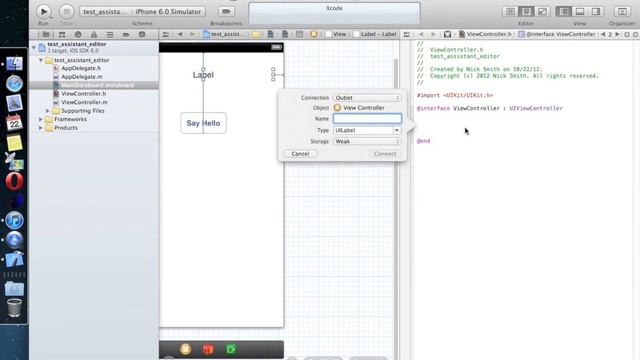Click the Run button in Xcode toolbar

[x=43, y=11]
